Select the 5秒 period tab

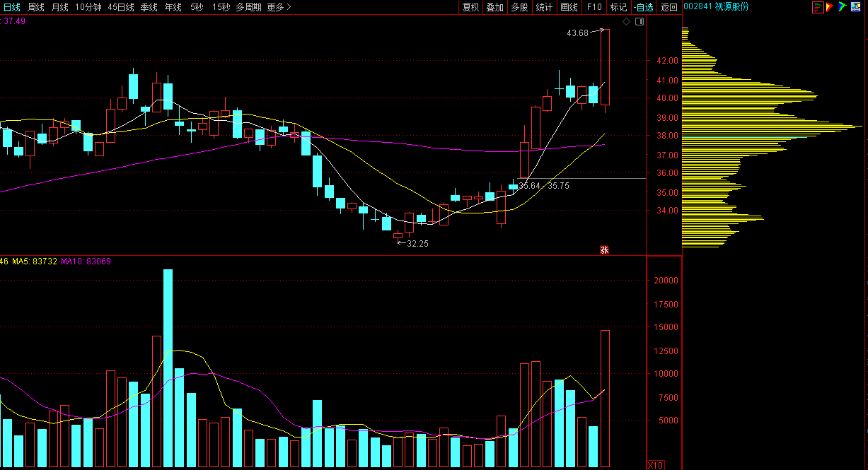[197, 7]
